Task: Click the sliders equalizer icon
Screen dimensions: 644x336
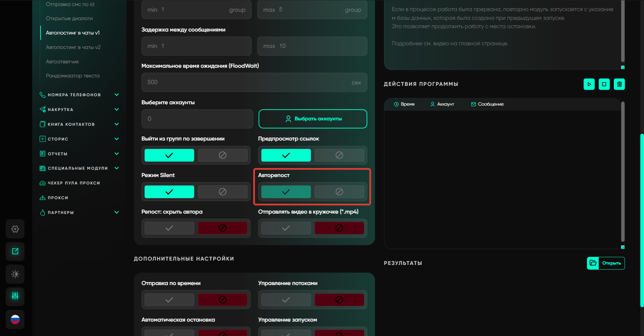Action: coord(15,296)
